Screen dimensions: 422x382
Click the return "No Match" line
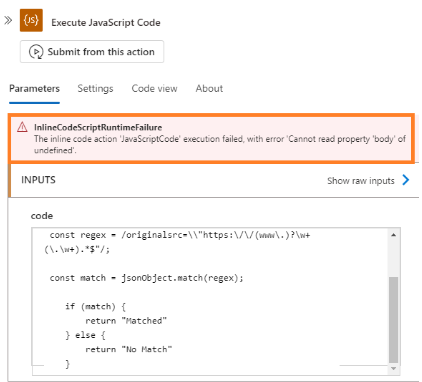pyautogui.click(x=129, y=349)
